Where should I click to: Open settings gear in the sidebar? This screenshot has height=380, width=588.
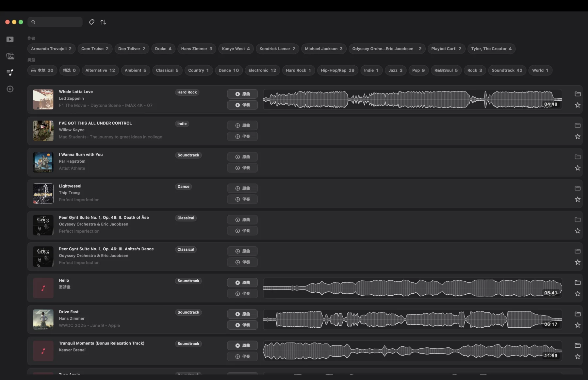(x=10, y=89)
